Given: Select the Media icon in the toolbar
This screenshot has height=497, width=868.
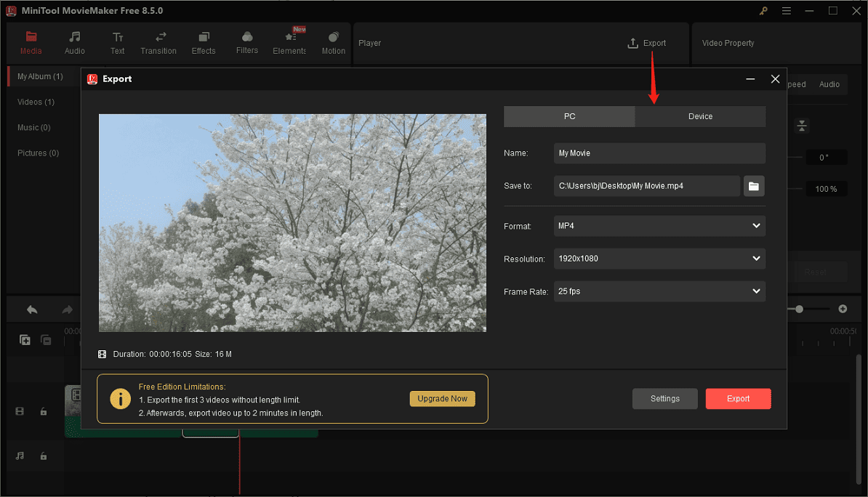Looking at the screenshot, I should tap(31, 42).
